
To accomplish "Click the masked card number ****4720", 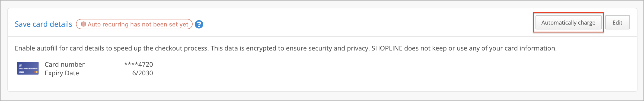I will (139, 64).
